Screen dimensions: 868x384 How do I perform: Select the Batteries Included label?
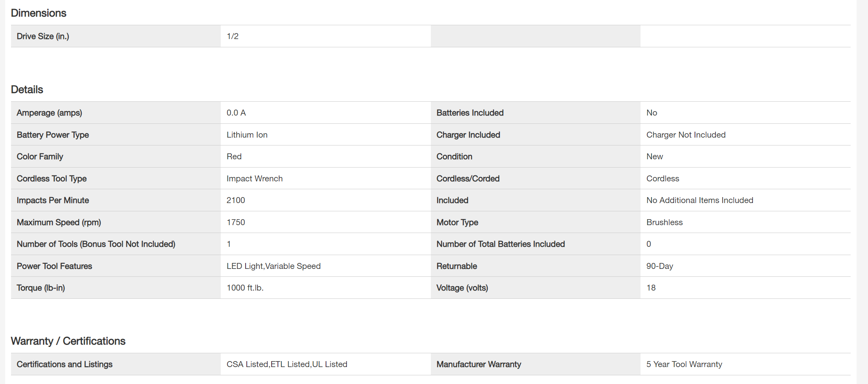click(x=470, y=113)
